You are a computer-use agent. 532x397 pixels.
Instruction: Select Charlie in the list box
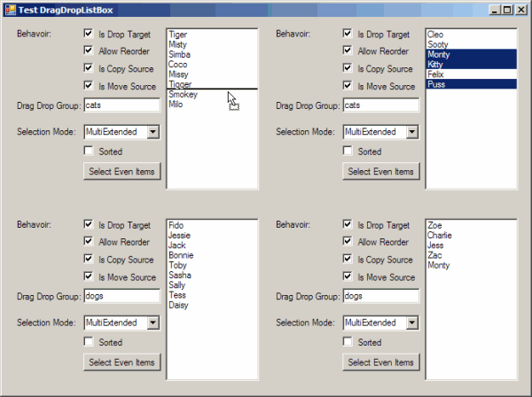point(440,236)
